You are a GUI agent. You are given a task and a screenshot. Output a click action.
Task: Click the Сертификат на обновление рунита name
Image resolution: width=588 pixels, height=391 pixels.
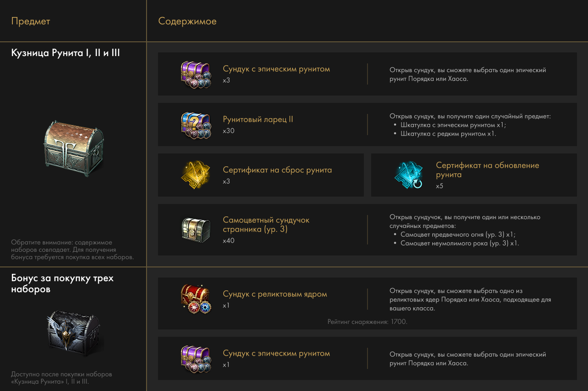click(487, 170)
